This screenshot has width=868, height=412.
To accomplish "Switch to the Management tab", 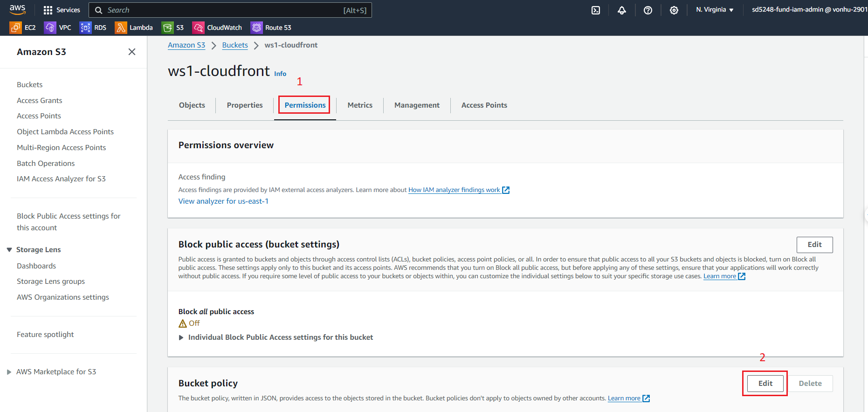I will (417, 105).
